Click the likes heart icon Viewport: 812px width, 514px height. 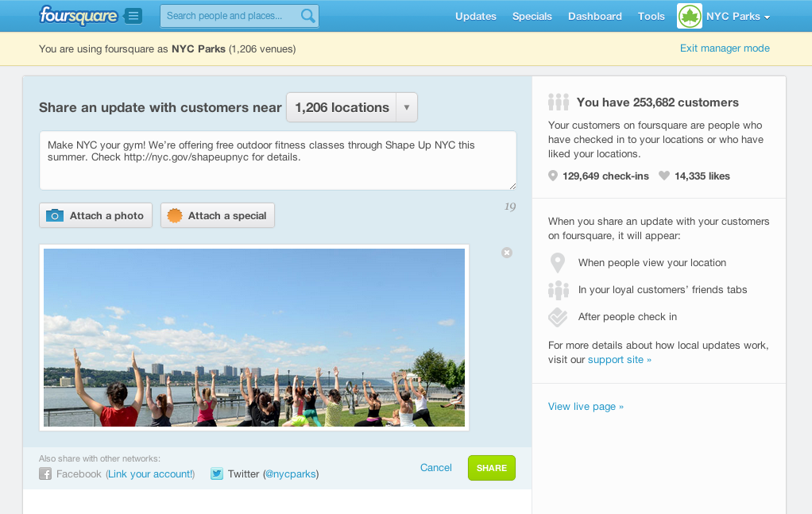(664, 176)
